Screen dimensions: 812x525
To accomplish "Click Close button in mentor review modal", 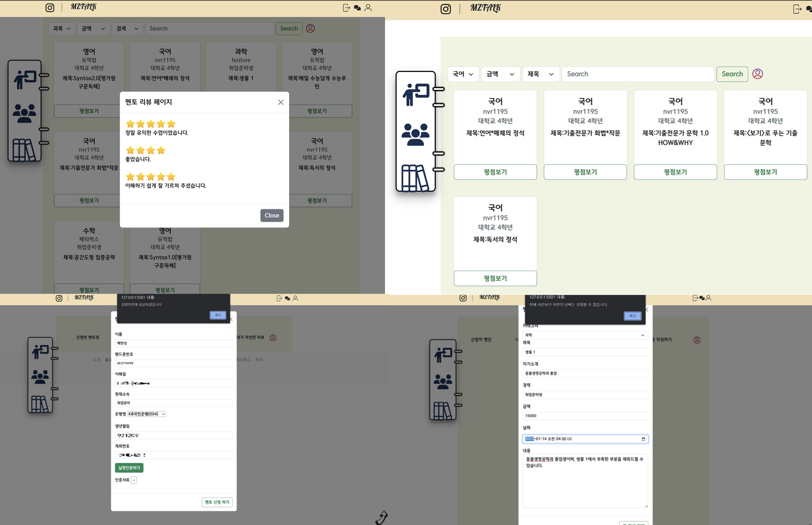I will click(272, 215).
